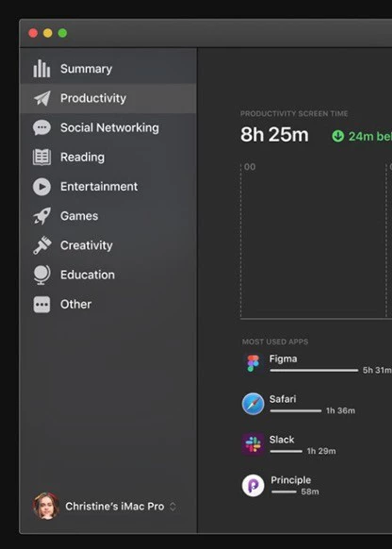This screenshot has height=549, width=392.
Task: Click the green zoom window button
Action: click(x=62, y=33)
